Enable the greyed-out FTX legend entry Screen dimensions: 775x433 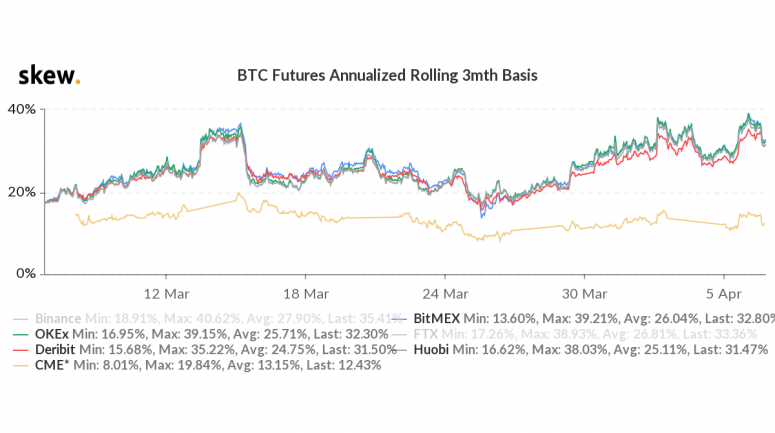590,335
